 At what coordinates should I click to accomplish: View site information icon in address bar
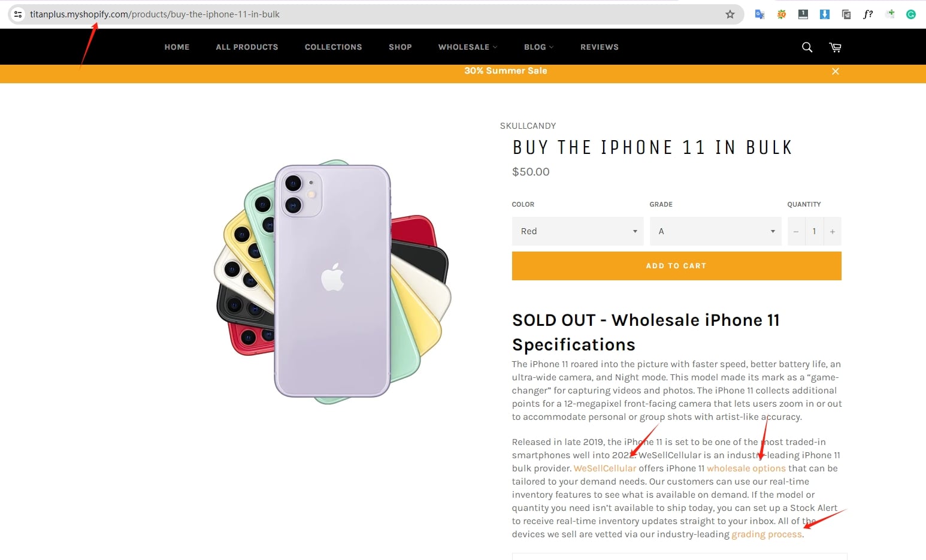[18, 14]
